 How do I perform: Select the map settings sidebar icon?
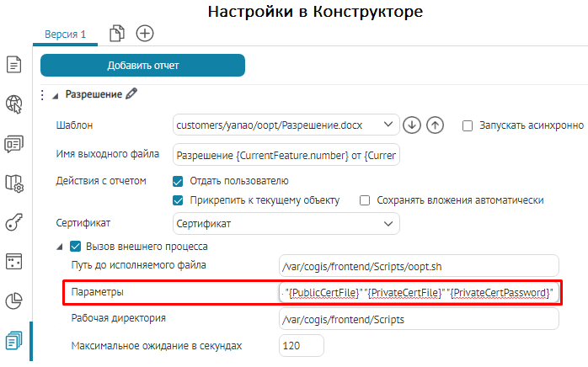point(13,183)
